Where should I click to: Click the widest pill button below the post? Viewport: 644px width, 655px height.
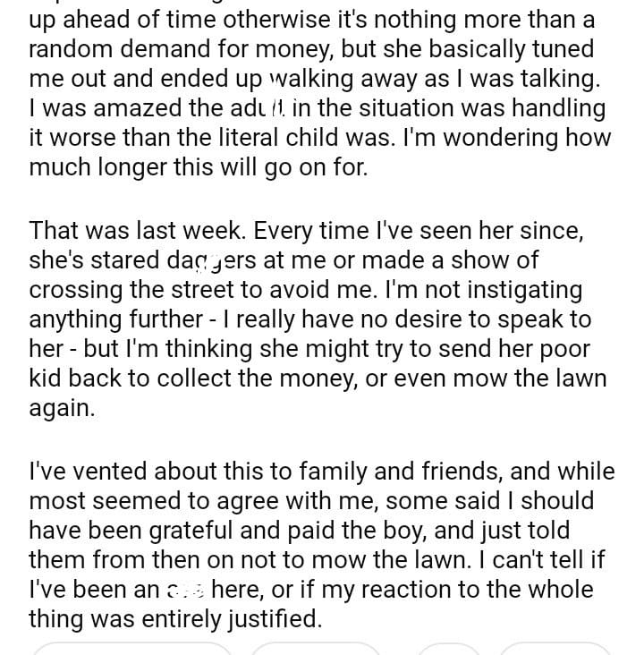[x=132, y=650]
